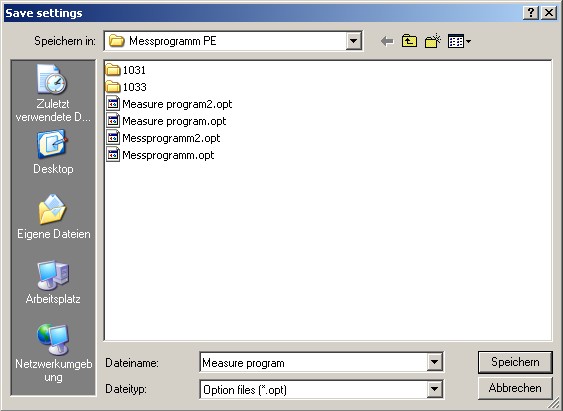Create a new folder
This screenshot has height=411, width=563.
433,41
